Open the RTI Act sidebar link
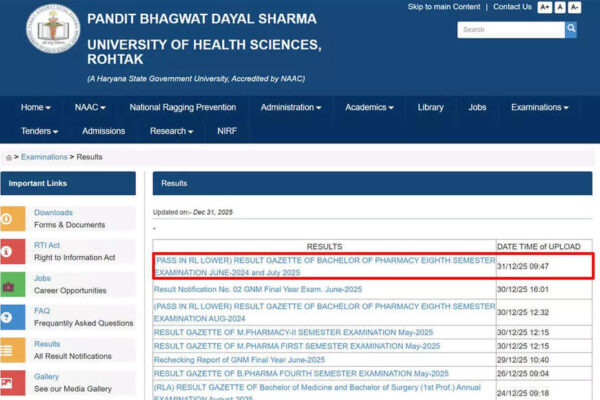Screen dimensions: 600x400 click(x=47, y=245)
